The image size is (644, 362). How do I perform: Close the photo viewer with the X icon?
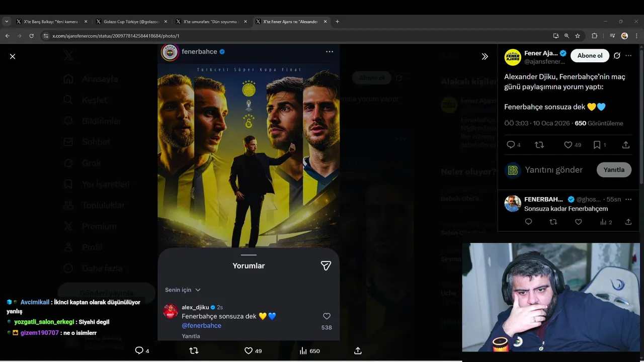(13, 56)
